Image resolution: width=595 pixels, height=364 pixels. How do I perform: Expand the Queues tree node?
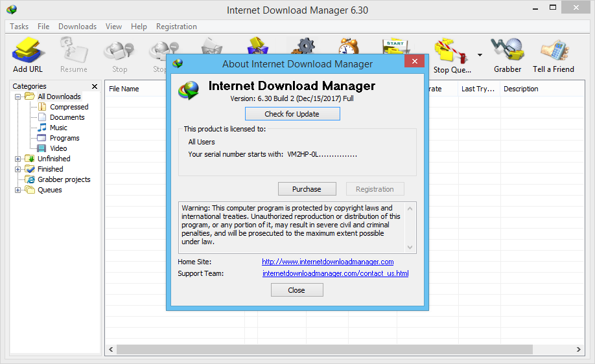17,190
